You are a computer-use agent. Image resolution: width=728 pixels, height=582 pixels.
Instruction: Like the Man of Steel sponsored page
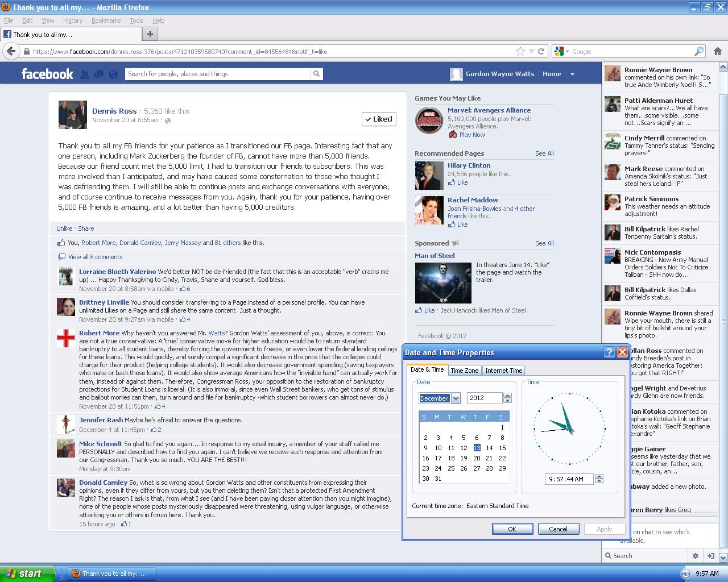[429, 310]
